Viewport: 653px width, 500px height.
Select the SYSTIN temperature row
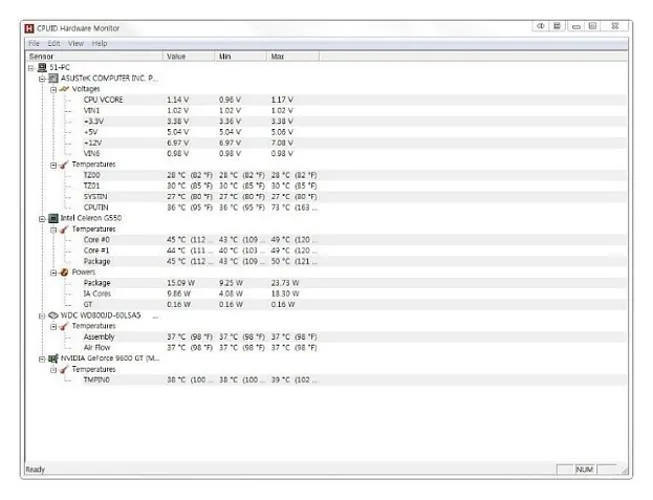[326, 197]
